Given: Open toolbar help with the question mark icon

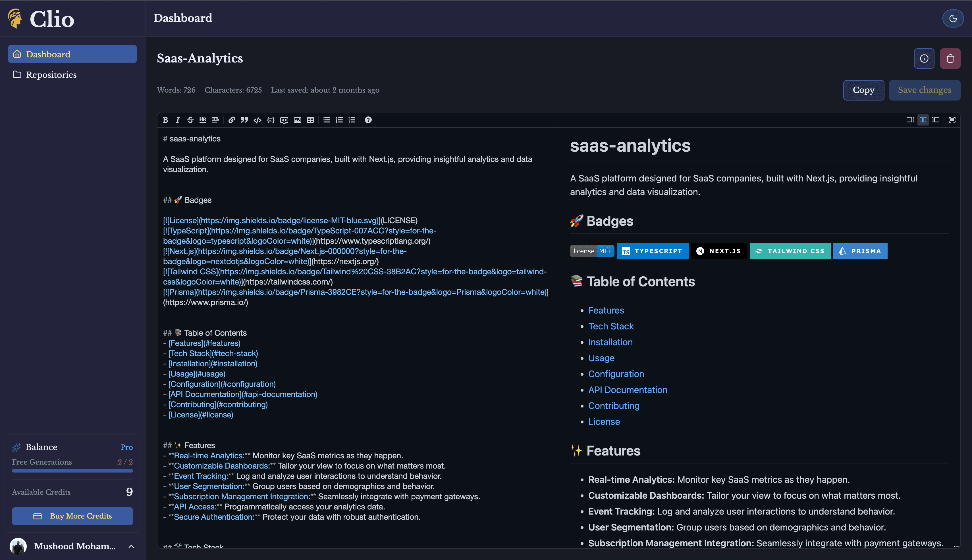Looking at the screenshot, I should 368,120.
